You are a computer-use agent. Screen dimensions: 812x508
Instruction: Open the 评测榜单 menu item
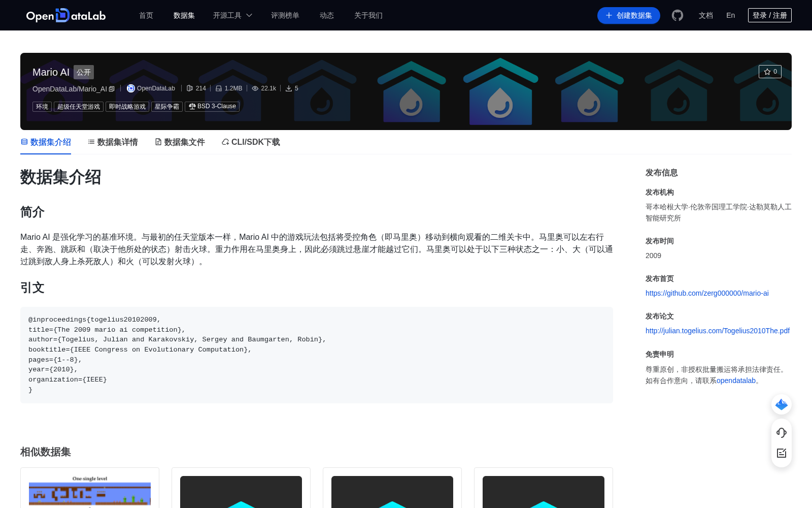[x=285, y=15]
